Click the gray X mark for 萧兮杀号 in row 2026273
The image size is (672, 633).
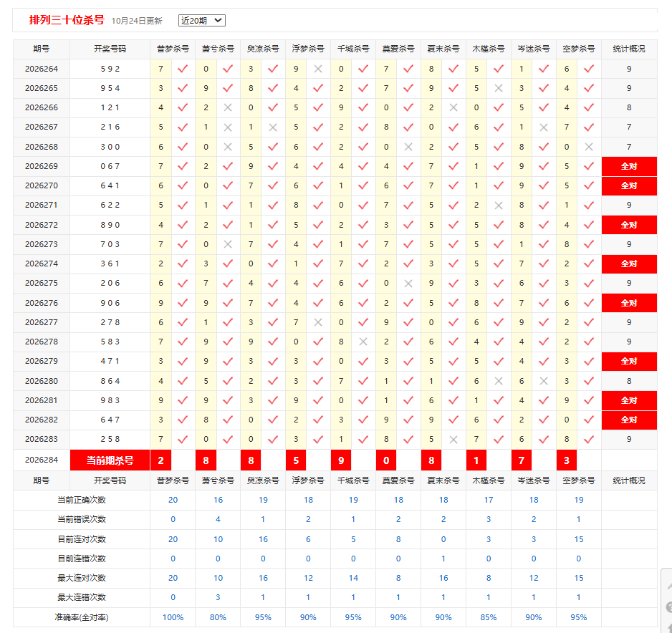228,244
